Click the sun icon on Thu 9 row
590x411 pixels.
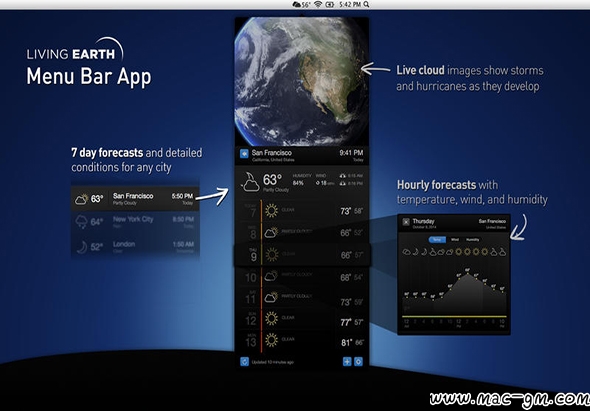tap(271, 255)
